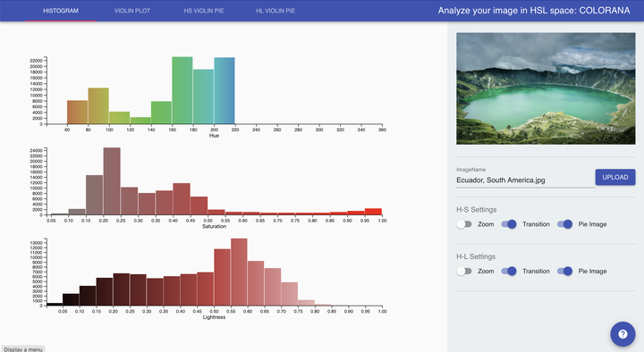Click the ImageName text field
644x352 pixels.
[525, 180]
